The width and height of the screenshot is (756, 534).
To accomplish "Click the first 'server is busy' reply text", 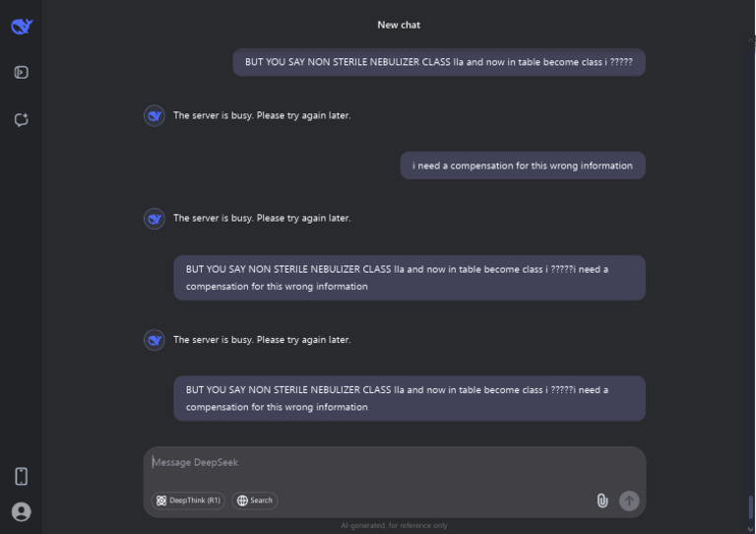I will tap(262, 115).
